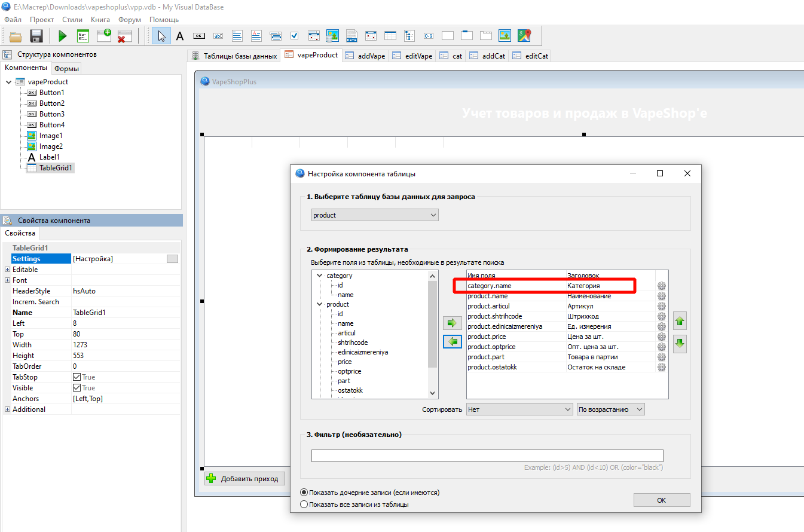804x532 pixels.
Task: Open the script editor toolbar icon
Action: click(83, 36)
